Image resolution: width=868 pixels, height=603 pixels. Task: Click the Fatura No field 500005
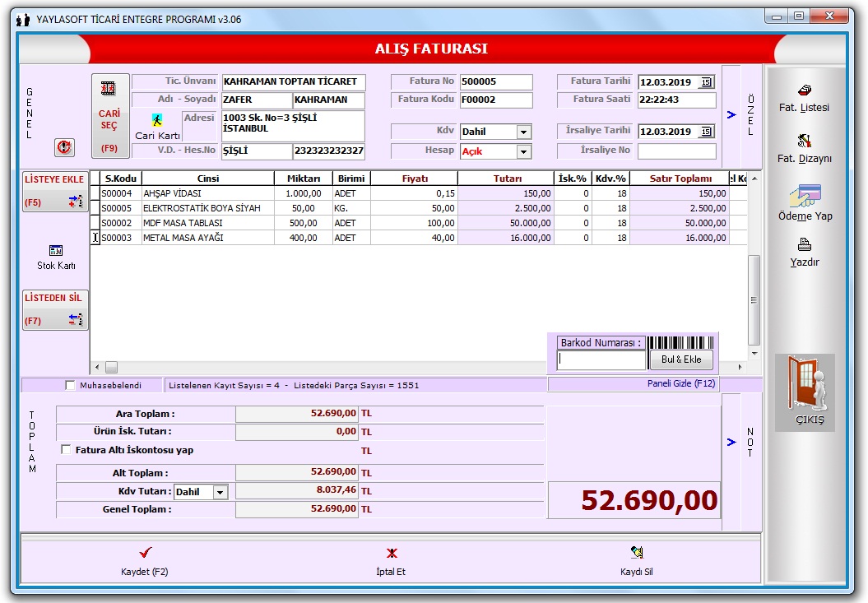point(496,81)
